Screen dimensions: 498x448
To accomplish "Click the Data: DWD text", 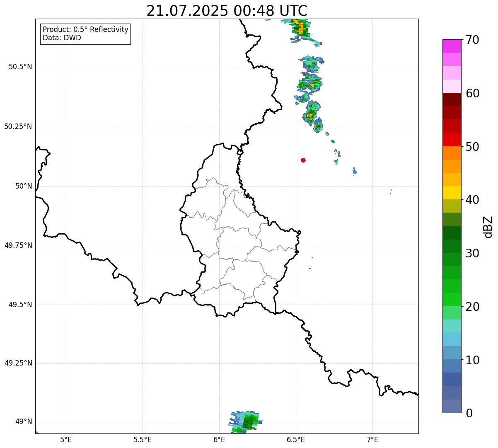I will (x=62, y=38).
